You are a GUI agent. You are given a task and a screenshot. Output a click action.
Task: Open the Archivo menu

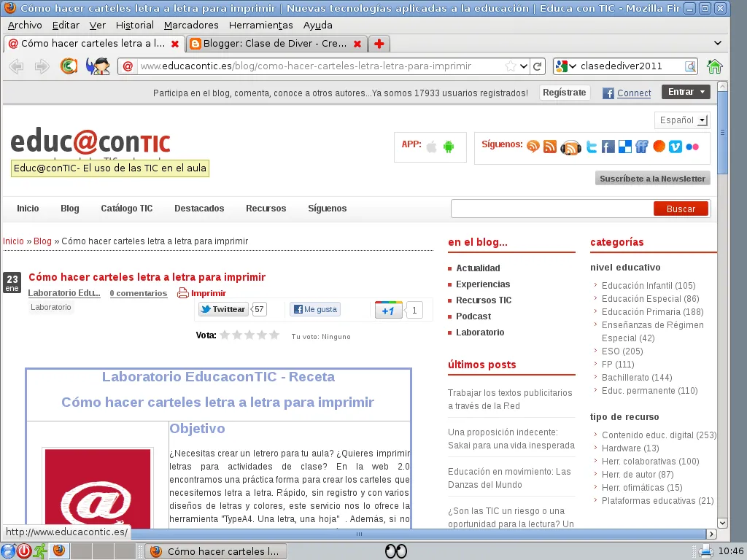[x=25, y=26]
